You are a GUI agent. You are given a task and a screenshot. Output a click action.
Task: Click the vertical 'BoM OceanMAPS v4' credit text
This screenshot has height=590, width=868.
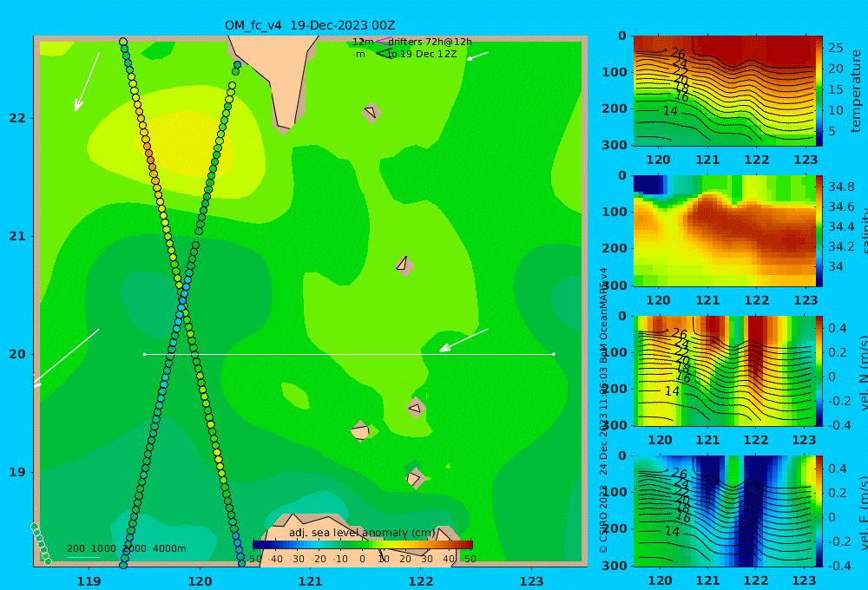(603, 316)
